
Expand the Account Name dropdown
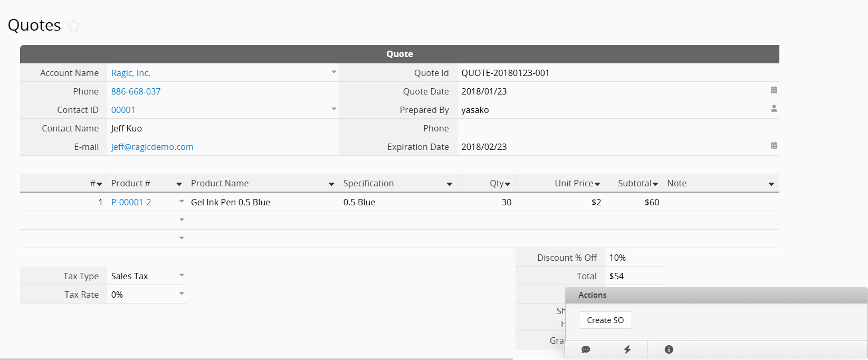(333, 72)
